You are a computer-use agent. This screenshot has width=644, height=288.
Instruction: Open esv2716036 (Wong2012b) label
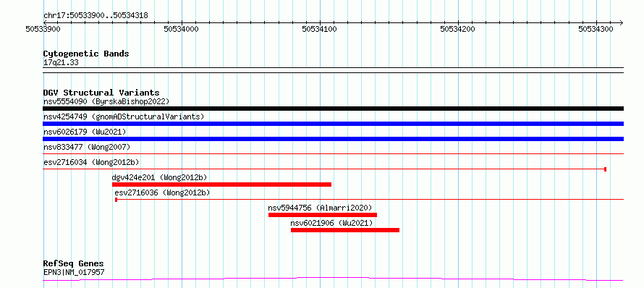click(x=162, y=192)
